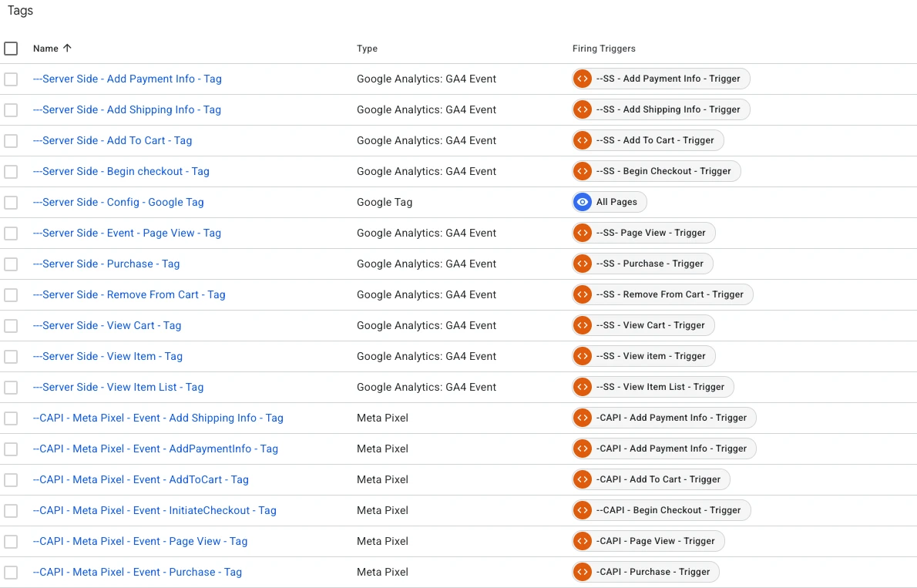
Task: Open the Server Side Event Page View tag
Action: pyautogui.click(x=127, y=233)
